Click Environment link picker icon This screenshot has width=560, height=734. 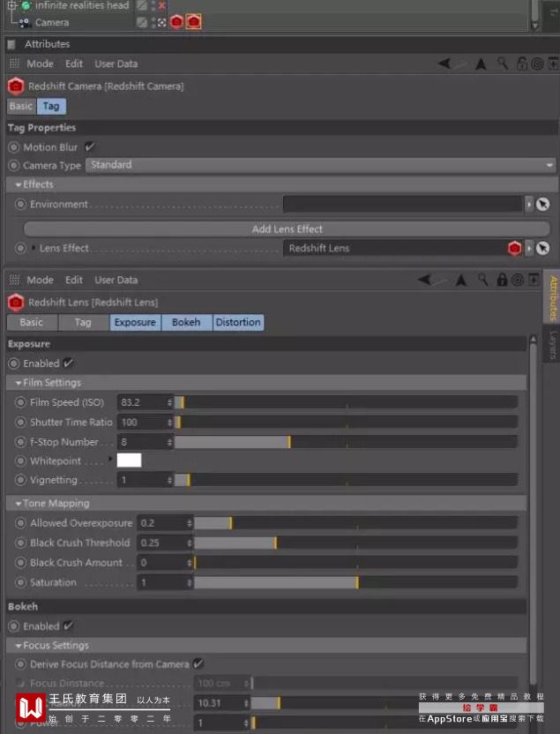coord(542,205)
